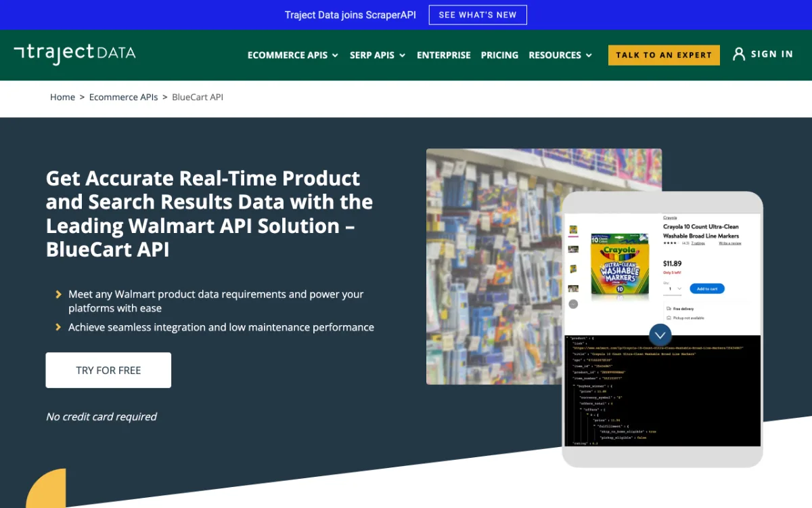Click the Talk to an Expert button
812x508 pixels.
[664, 55]
